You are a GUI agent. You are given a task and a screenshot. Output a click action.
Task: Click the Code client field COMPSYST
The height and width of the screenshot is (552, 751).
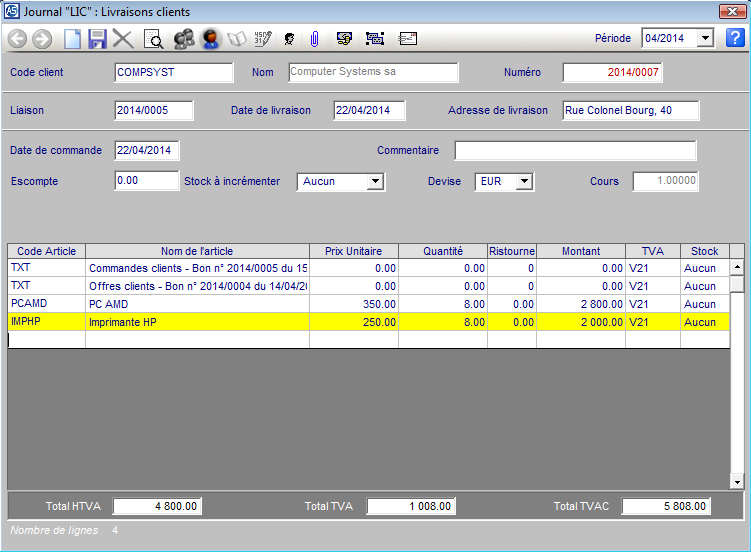174,72
